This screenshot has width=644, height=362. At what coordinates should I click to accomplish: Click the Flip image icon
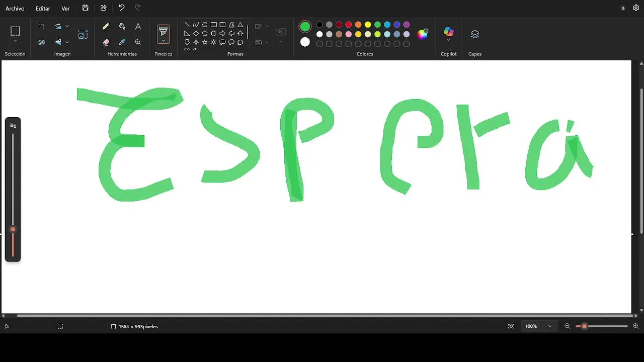[x=58, y=42]
